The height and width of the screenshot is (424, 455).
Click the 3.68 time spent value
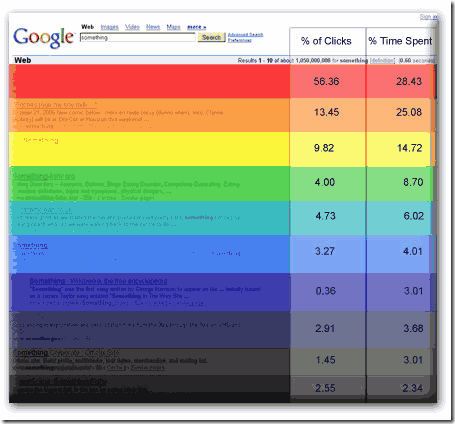click(x=413, y=329)
